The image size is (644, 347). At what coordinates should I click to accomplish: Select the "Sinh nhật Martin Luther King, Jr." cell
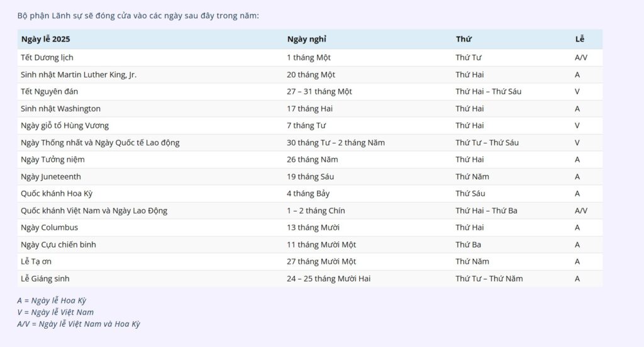click(x=79, y=74)
